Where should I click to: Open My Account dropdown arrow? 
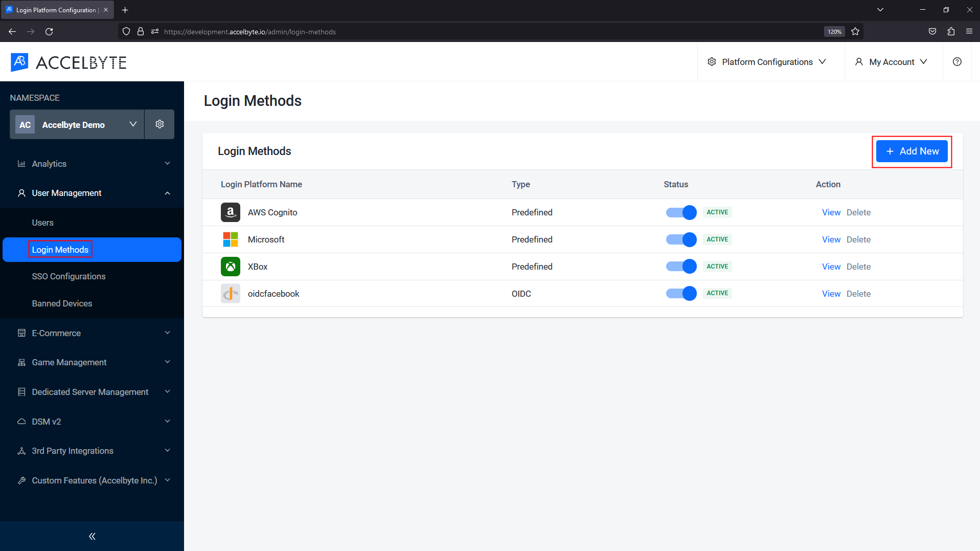click(923, 62)
